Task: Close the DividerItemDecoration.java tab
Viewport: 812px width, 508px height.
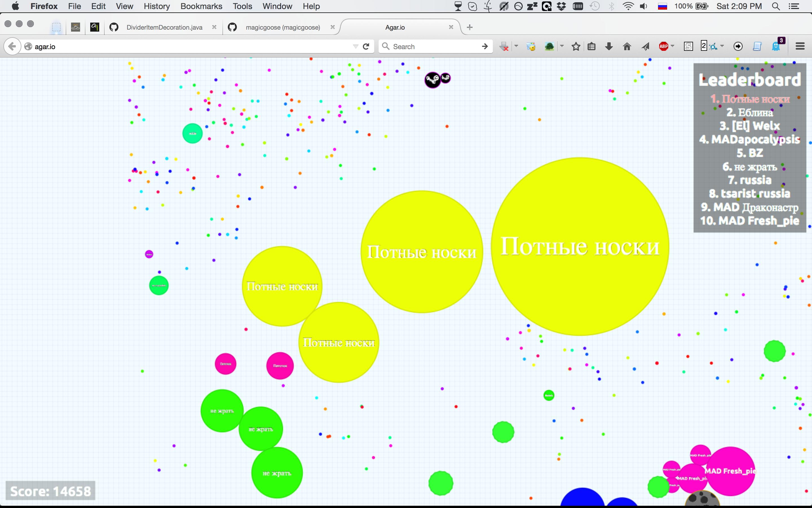Action: tap(214, 27)
